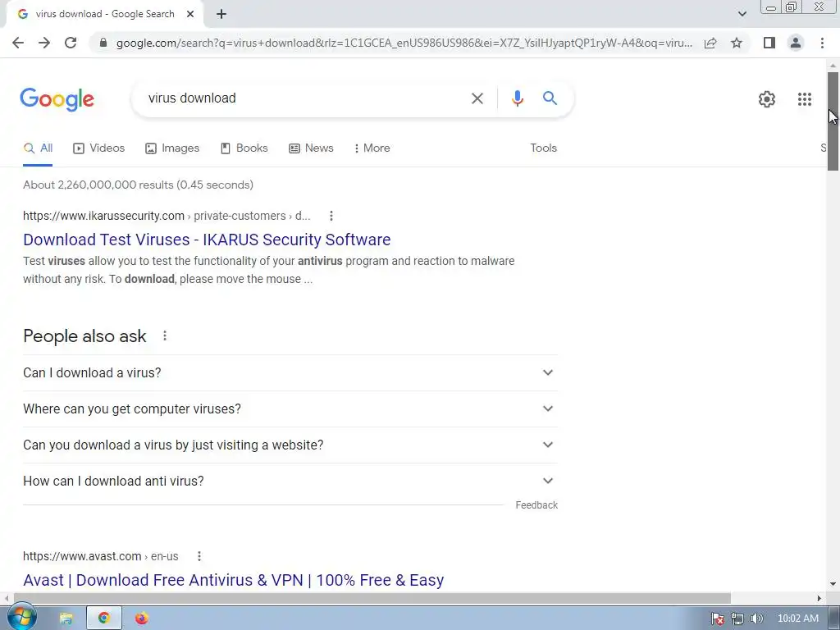Click the vertical scrollbar thumb
The width and height of the screenshot is (840, 630).
coord(833,121)
